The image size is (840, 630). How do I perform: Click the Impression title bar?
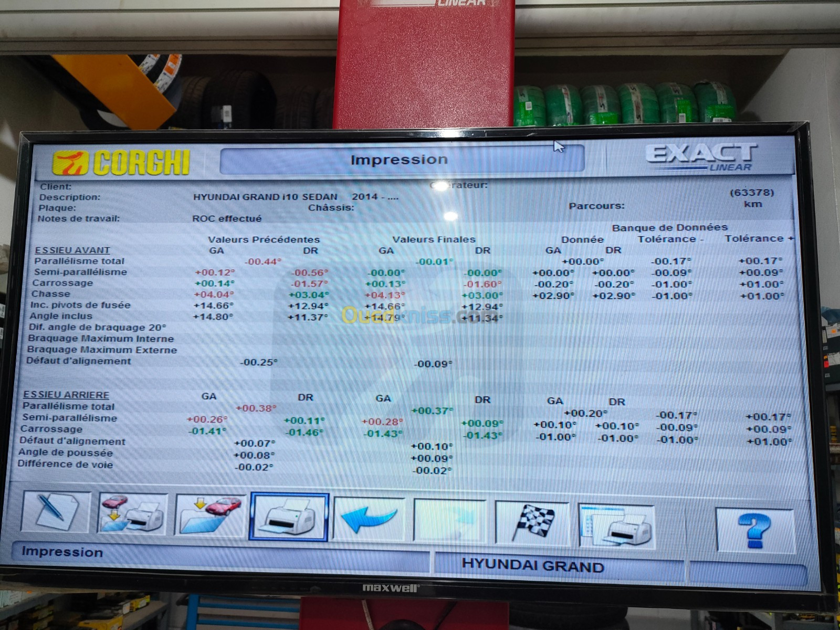coord(402,160)
